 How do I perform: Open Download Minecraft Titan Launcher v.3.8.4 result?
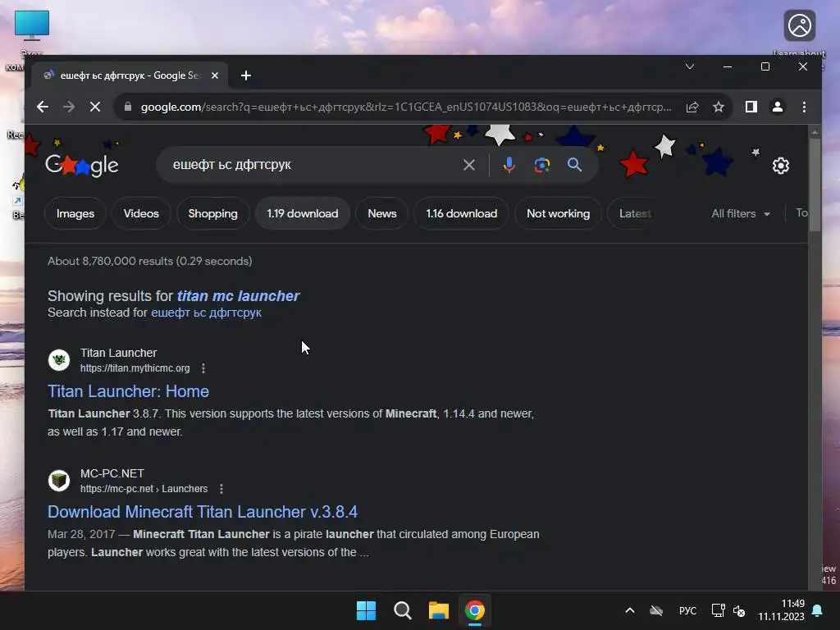[202, 512]
